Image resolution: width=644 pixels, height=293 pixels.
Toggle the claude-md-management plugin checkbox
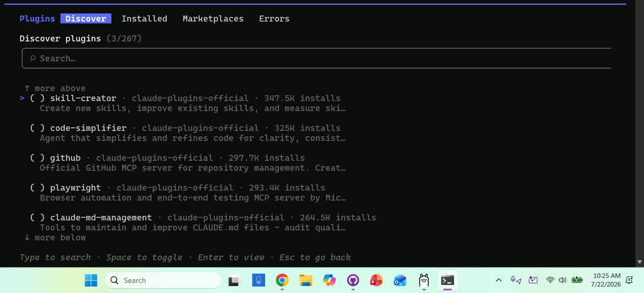37,217
